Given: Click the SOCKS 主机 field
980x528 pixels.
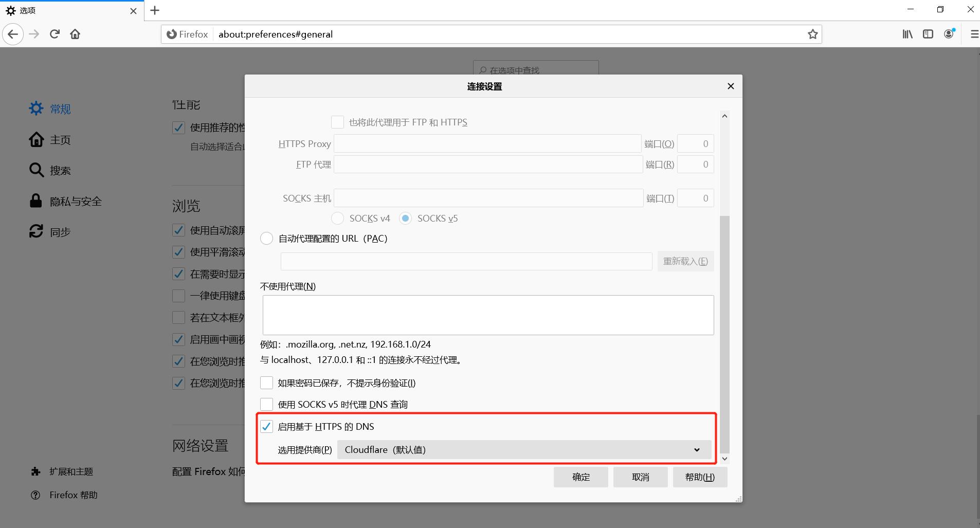Looking at the screenshot, I should (x=488, y=198).
